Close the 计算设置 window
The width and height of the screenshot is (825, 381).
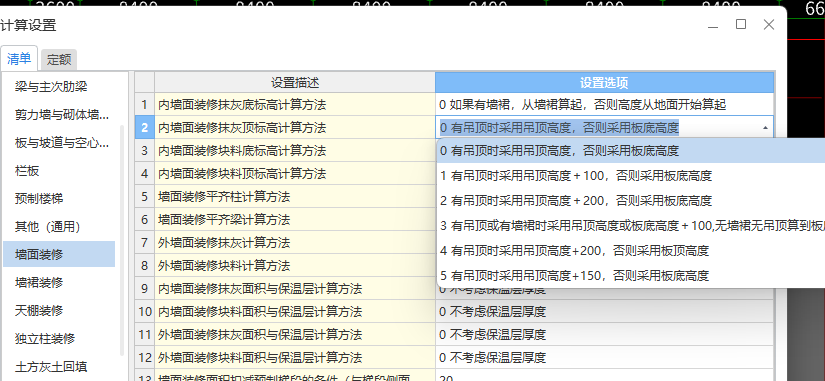[x=769, y=24]
